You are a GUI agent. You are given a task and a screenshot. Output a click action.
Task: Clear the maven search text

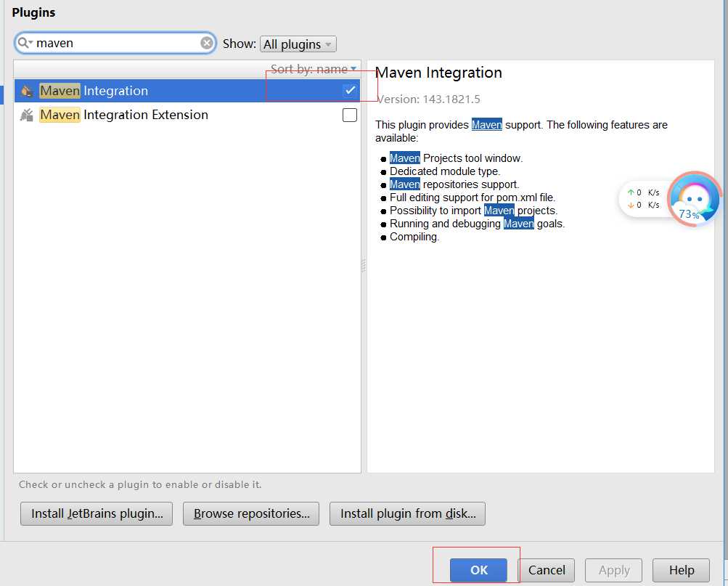(x=207, y=43)
